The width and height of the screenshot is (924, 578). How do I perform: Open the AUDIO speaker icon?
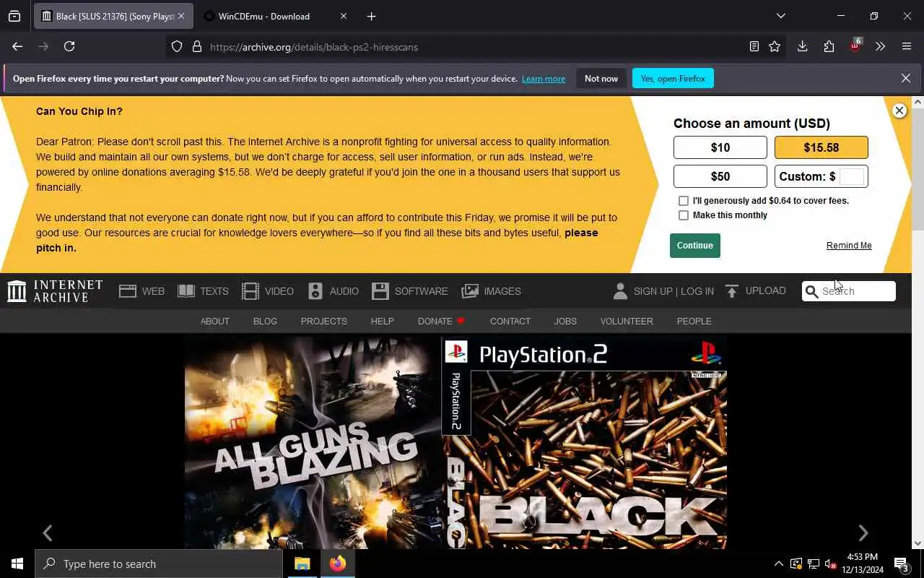[315, 291]
